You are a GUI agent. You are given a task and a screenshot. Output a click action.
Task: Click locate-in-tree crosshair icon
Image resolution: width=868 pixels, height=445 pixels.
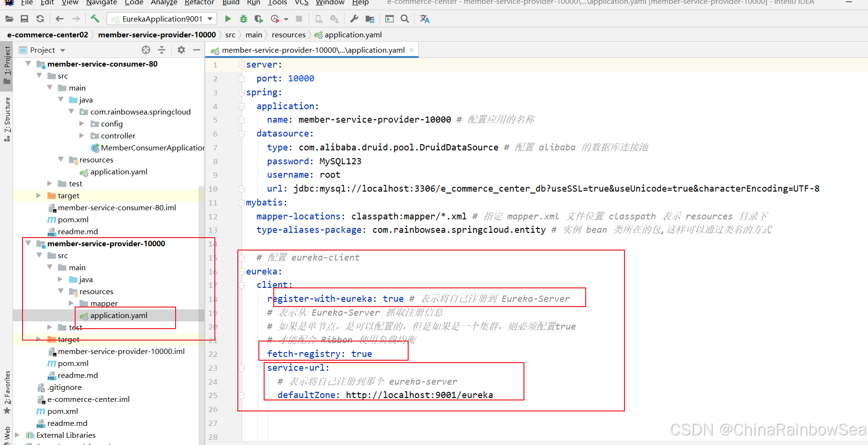(x=146, y=50)
